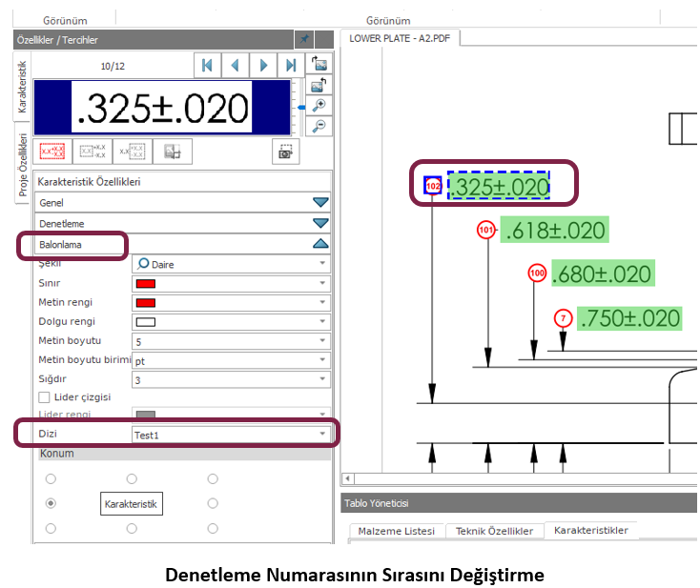The image size is (700, 588).
Task: Open the red Sınır color picker
Action: [230, 283]
